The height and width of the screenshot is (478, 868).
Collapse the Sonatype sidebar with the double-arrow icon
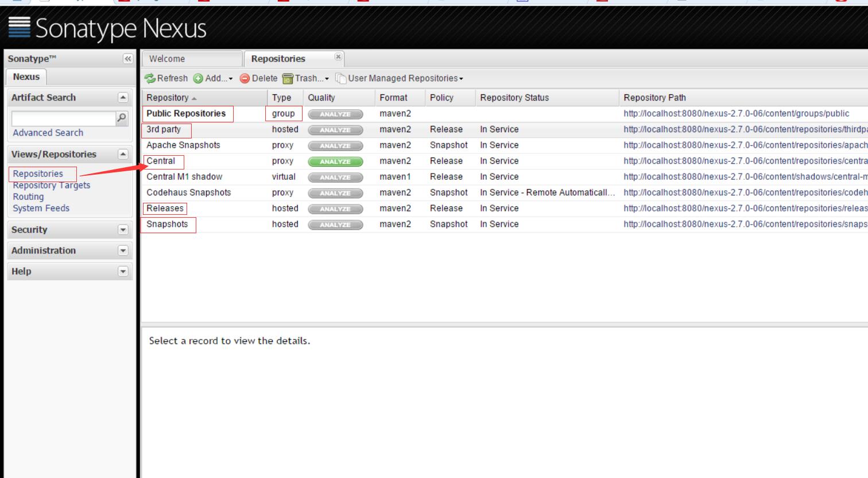127,59
